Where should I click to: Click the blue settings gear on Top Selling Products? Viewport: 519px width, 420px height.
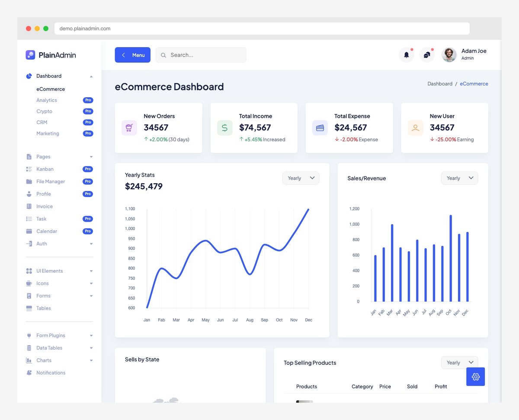tap(475, 376)
